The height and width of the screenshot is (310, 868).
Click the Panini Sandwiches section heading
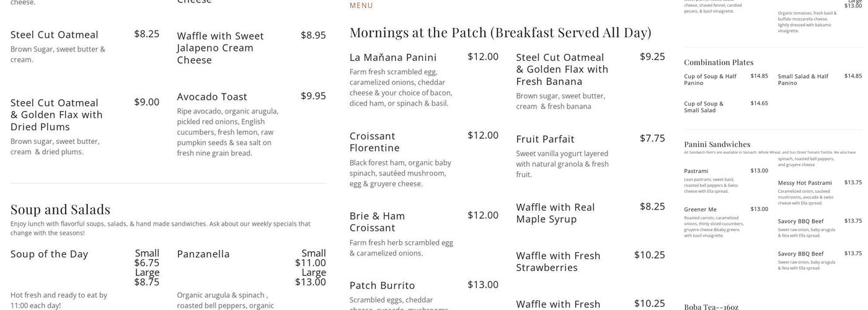pos(717,144)
